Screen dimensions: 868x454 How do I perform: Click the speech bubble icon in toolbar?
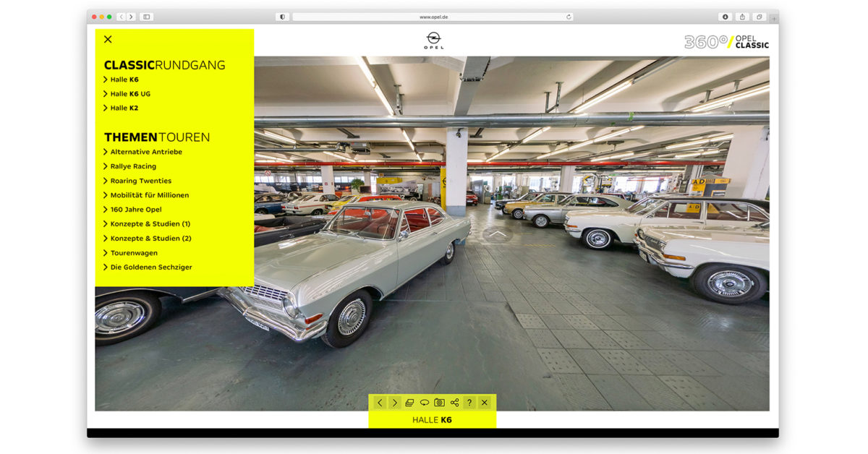tap(425, 403)
